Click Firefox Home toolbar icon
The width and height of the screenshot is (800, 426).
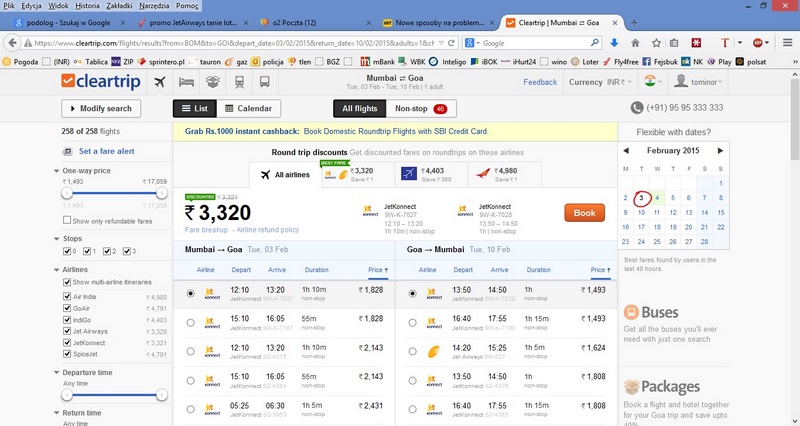[x=635, y=43]
